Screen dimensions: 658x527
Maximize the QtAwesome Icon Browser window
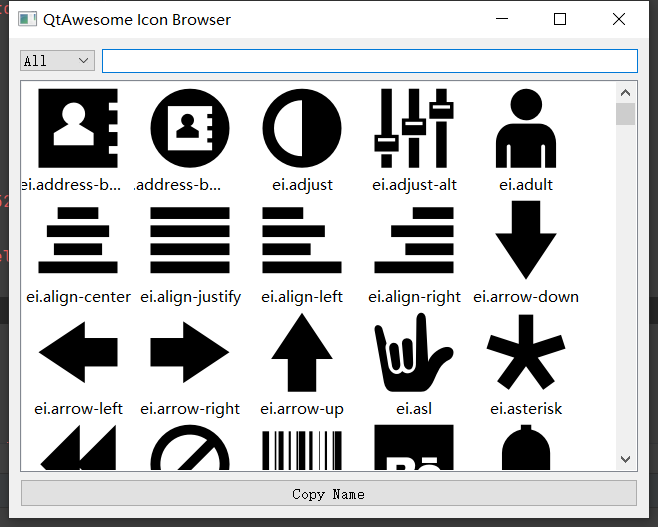pos(560,19)
